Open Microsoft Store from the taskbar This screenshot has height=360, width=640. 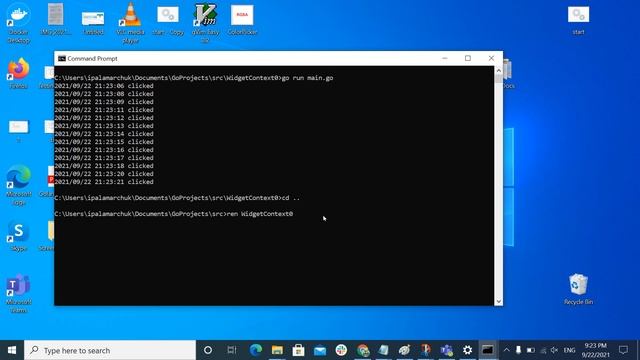(x=298, y=350)
